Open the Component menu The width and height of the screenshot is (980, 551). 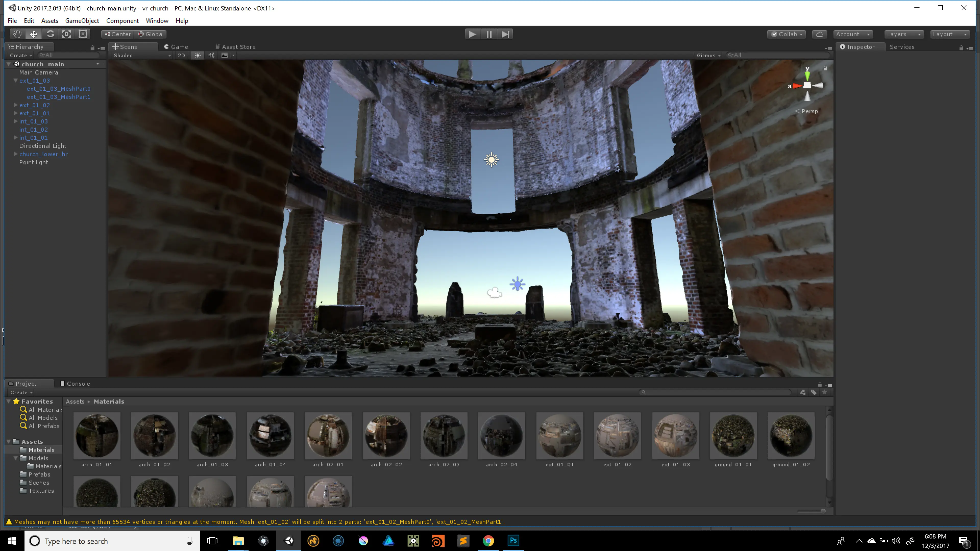click(122, 21)
